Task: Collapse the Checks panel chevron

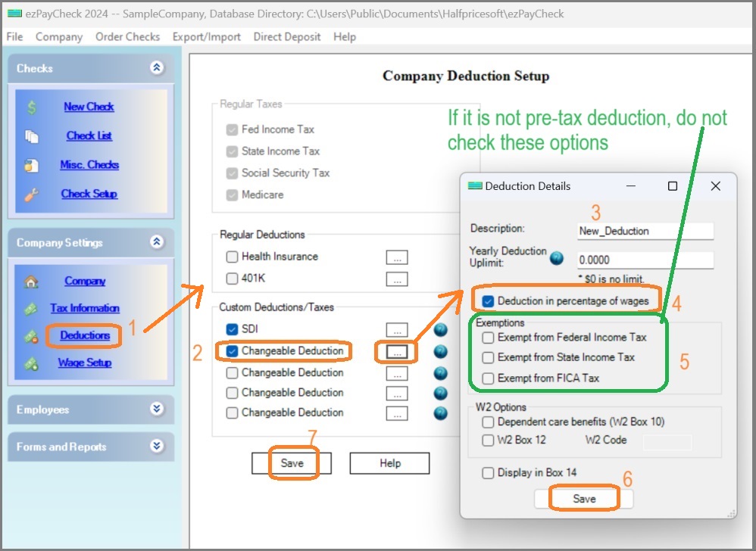Action: 157,68
